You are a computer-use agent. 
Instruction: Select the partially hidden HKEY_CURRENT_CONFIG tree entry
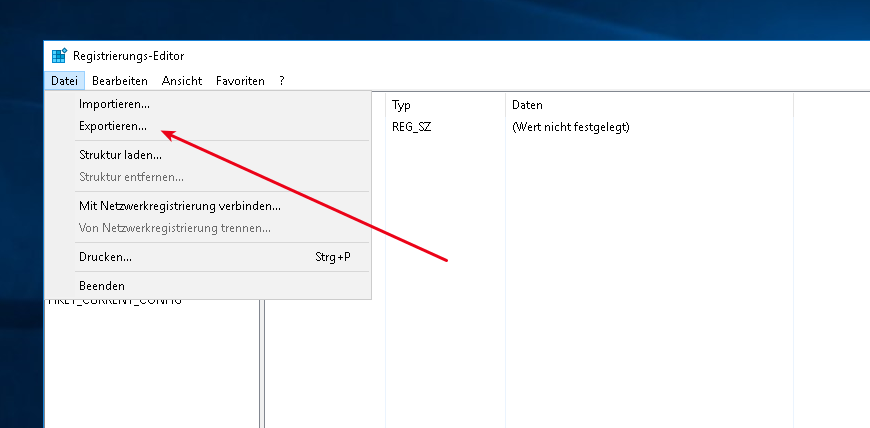[x=115, y=302]
